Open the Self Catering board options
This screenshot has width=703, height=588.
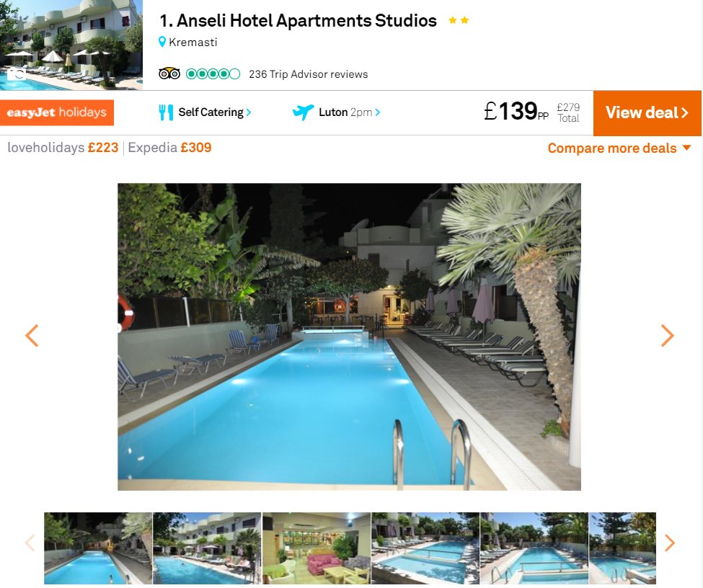[x=214, y=112]
